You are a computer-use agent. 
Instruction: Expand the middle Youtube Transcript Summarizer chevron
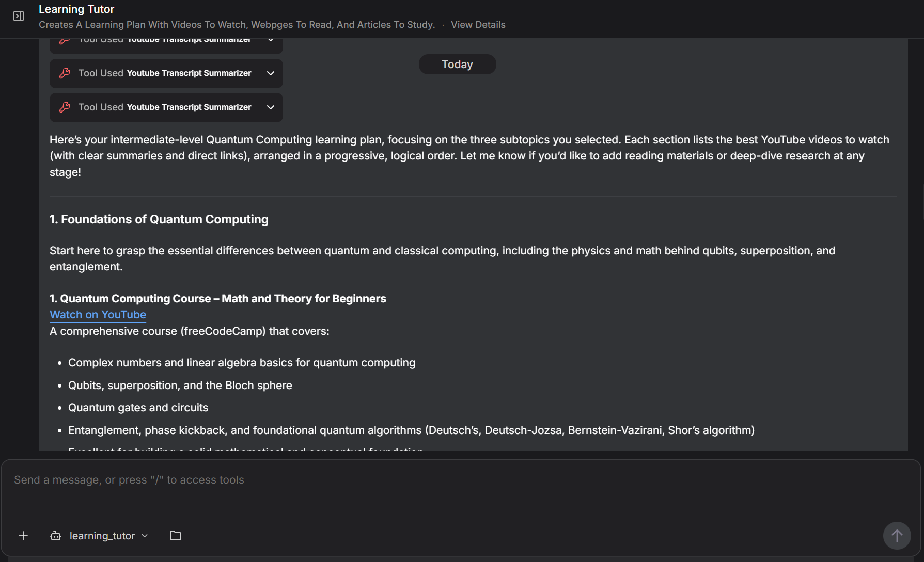270,73
